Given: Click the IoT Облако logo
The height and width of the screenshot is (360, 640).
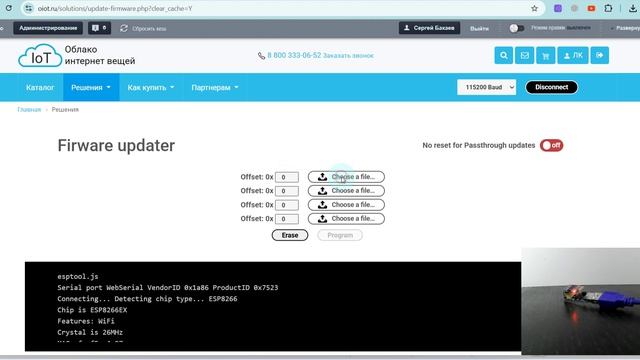Looking at the screenshot, I should click(x=77, y=55).
